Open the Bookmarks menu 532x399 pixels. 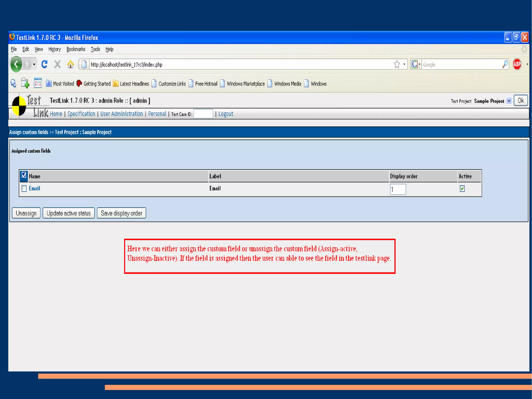point(76,49)
